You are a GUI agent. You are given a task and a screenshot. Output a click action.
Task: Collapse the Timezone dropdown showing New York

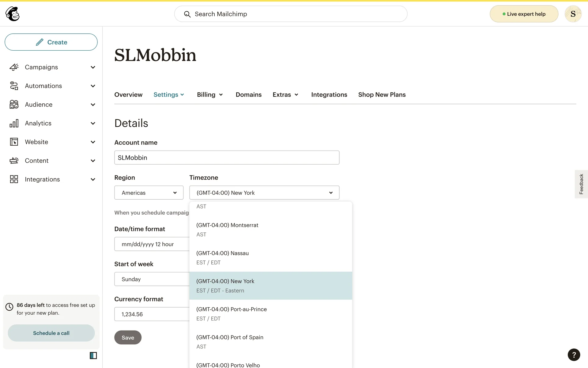(x=264, y=193)
